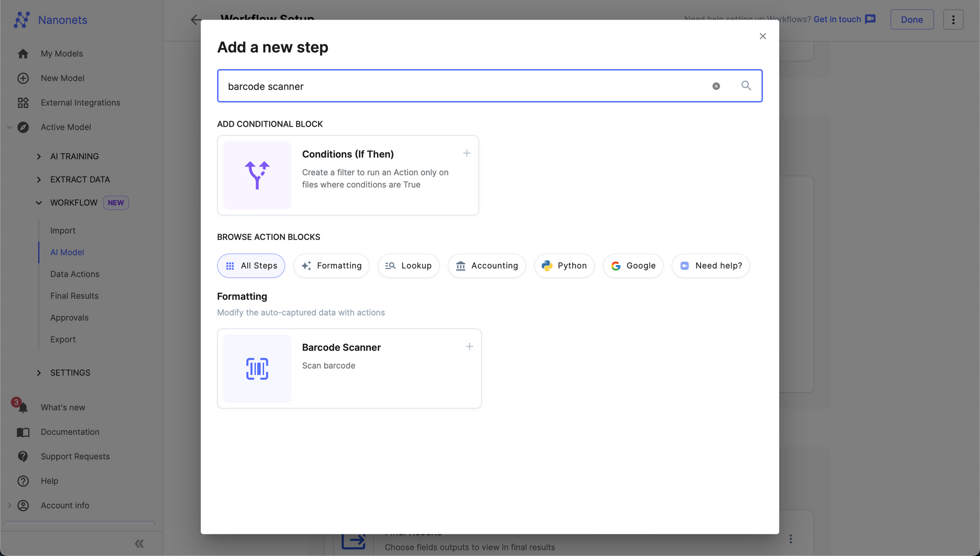Screen dimensions: 980x556
Task: Click the magnifying glass search icon
Action: tap(746, 86)
